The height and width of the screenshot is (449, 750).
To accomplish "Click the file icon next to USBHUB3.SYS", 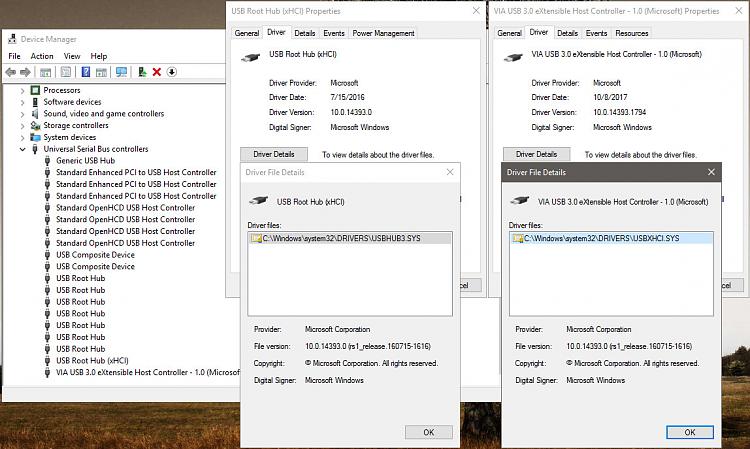I will [256, 238].
